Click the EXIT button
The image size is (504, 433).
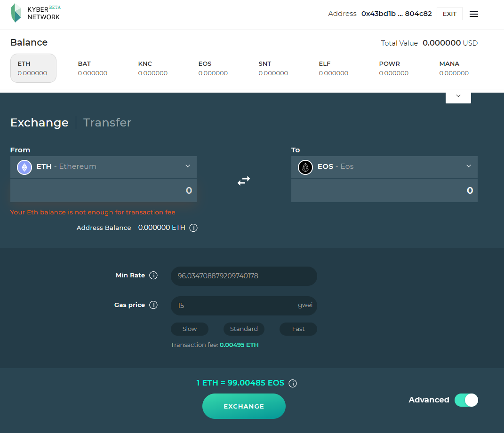(449, 14)
